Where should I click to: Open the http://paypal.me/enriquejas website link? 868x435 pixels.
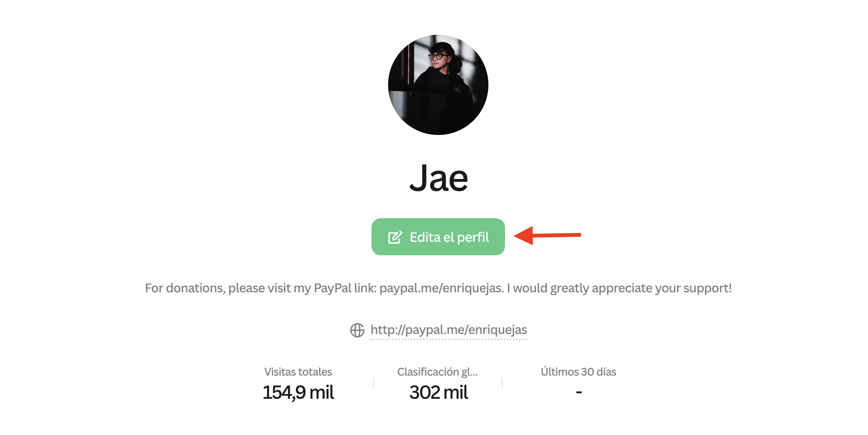pos(449,330)
